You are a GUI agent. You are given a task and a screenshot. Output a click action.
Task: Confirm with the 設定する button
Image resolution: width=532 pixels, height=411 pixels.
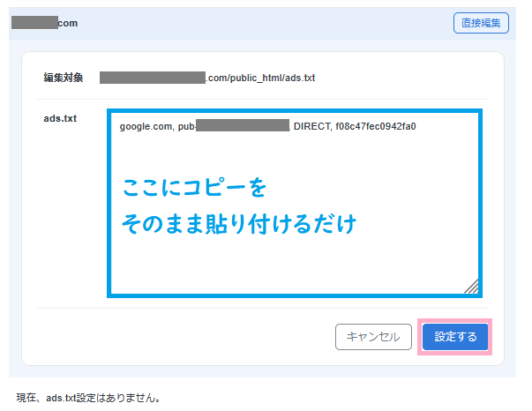coord(455,337)
